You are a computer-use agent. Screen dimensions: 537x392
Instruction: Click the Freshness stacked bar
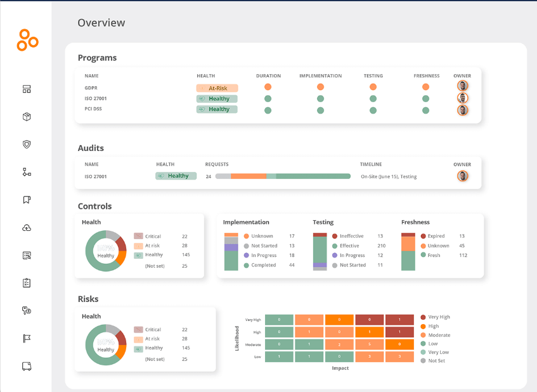pos(408,252)
